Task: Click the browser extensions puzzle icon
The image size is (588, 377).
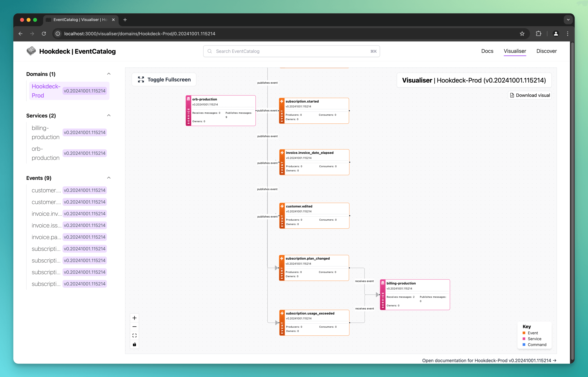Action: coord(538,33)
